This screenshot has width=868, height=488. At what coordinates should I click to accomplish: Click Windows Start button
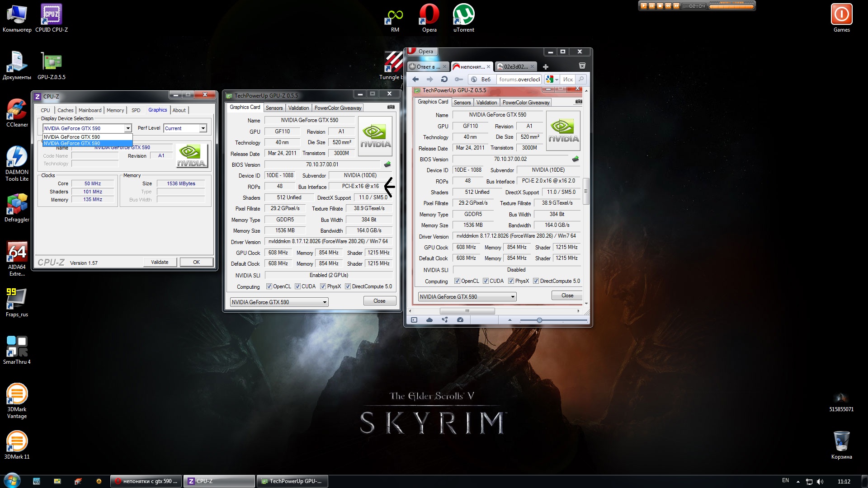tap(11, 480)
